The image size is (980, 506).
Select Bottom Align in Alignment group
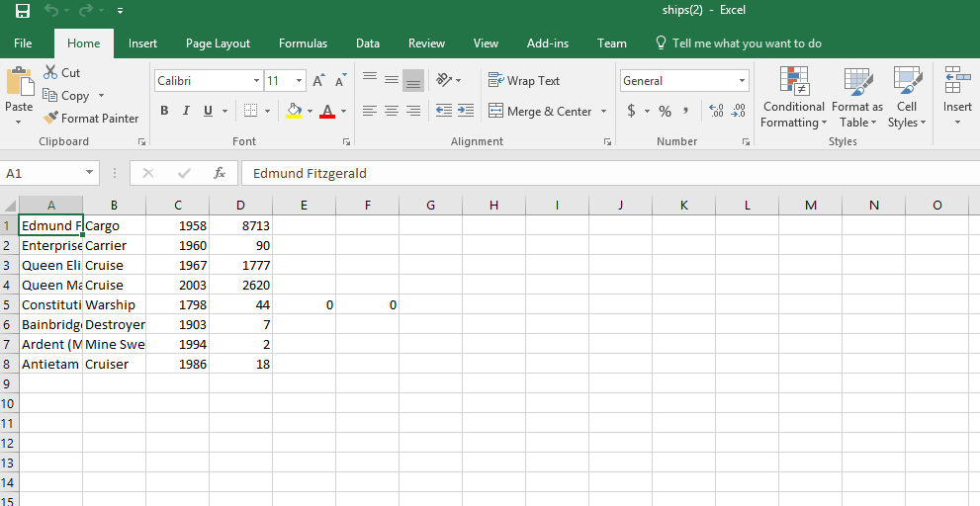(x=413, y=80)
